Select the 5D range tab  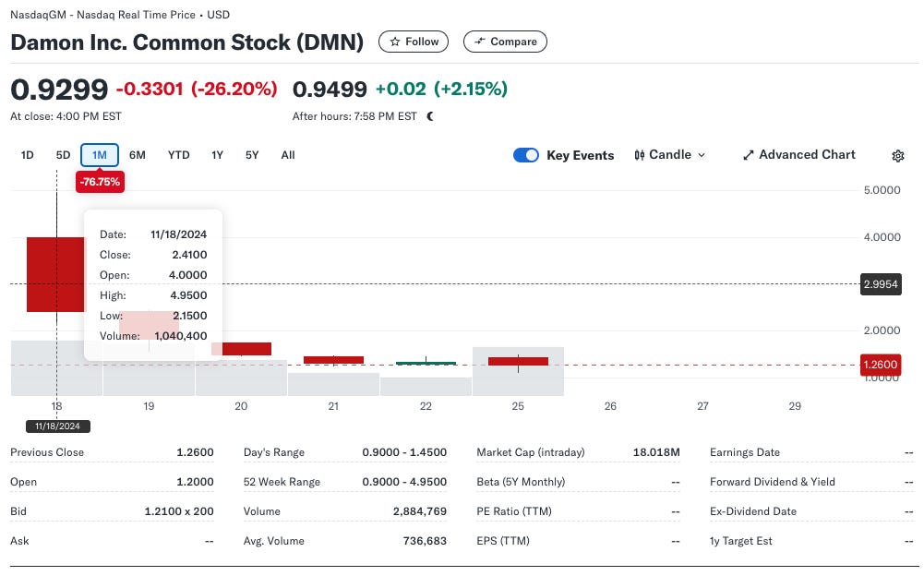point(63,155)
